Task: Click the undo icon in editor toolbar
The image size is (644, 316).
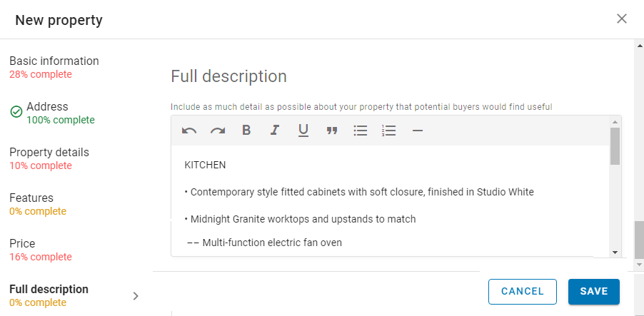Action: pos(189,131)
